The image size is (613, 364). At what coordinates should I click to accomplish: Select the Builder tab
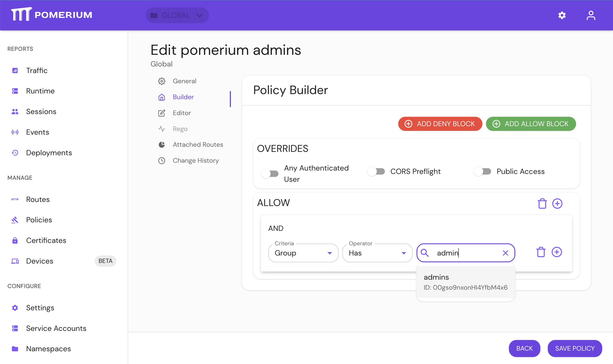[183, 97]
